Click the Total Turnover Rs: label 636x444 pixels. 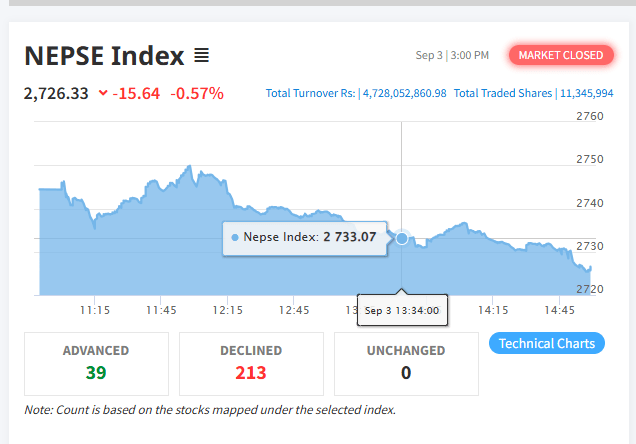point(310,93)
